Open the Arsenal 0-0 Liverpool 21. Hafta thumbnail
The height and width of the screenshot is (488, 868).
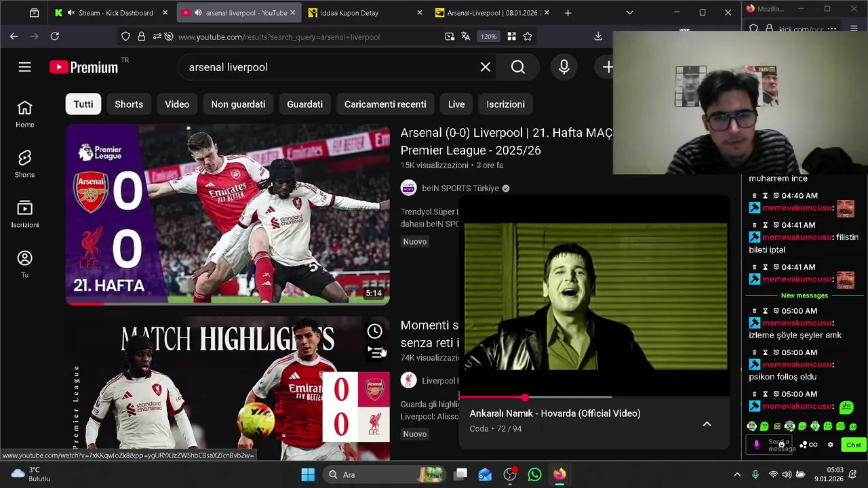pyautogui.click(x=228, y=215)
